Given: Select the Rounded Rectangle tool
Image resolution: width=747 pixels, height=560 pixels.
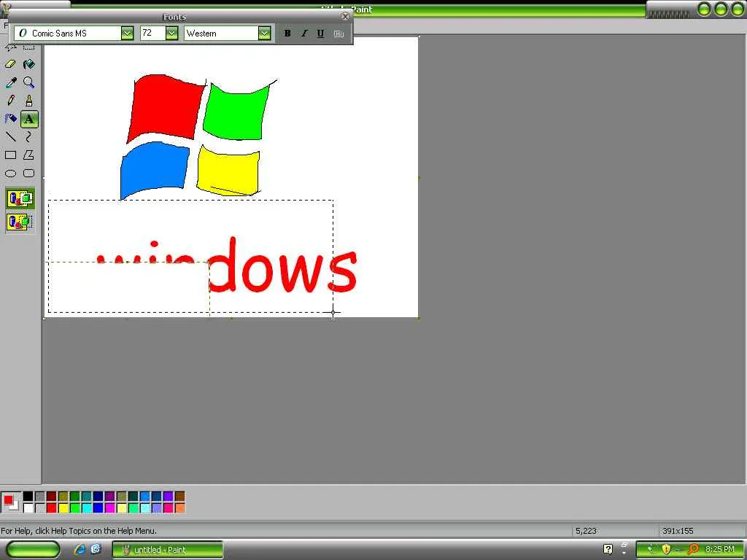Looking at the screenshot, I should click(x=29, y=174).
